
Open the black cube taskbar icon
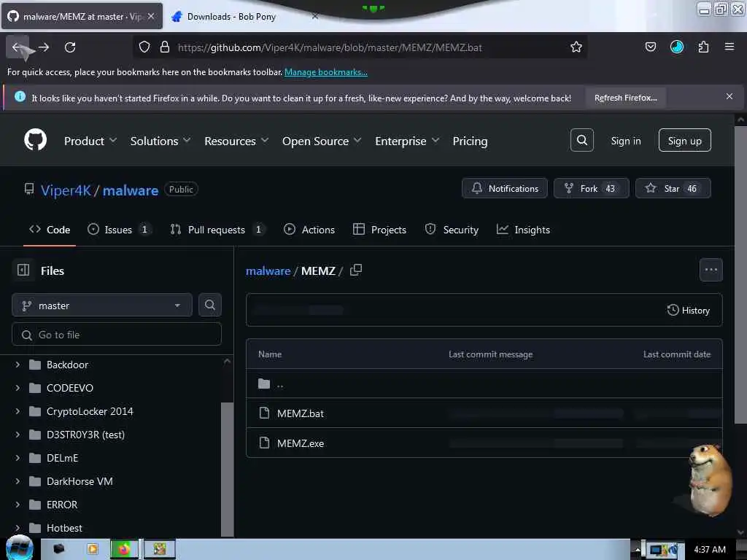[58, 549]
